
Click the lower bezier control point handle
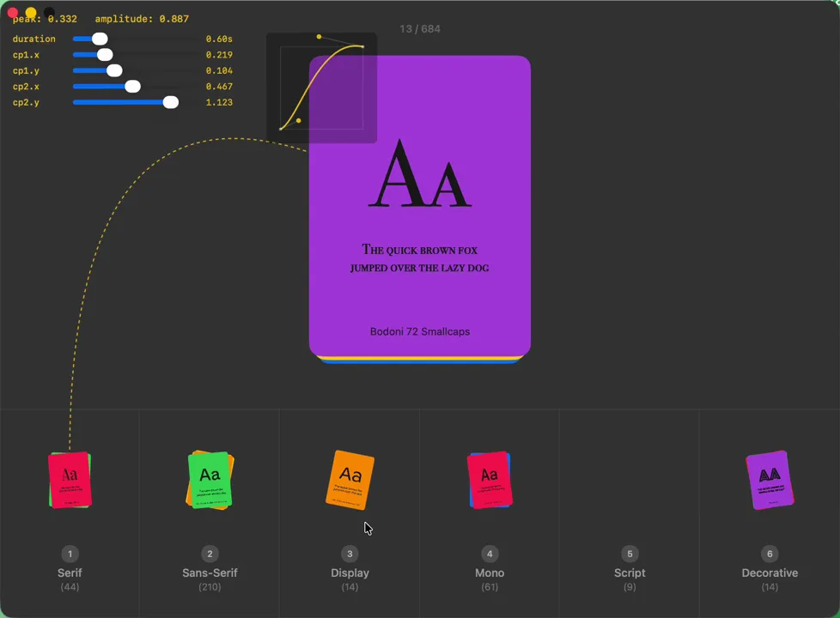pyautogui.click(x=298, y=120)
